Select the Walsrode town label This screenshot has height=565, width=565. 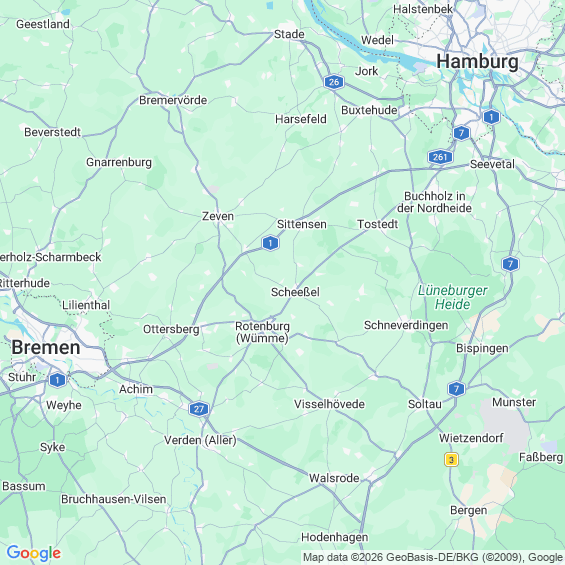click(334, 478)
